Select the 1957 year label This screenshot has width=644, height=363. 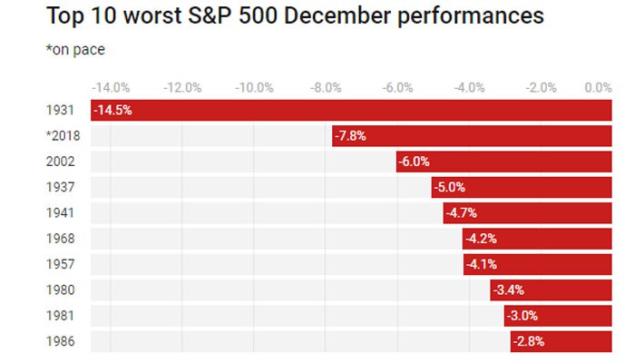tap(58, 264)
